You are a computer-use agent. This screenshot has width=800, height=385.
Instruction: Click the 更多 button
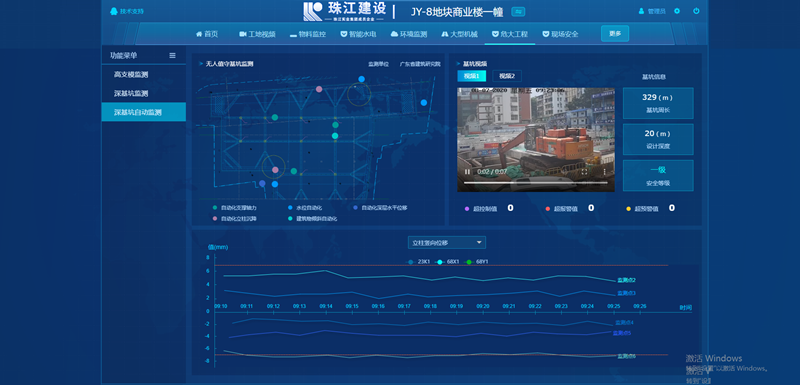[615, 34]
